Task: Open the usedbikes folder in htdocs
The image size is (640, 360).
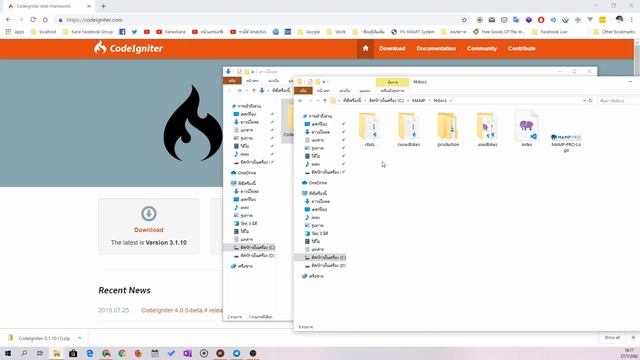Action: 487,130
